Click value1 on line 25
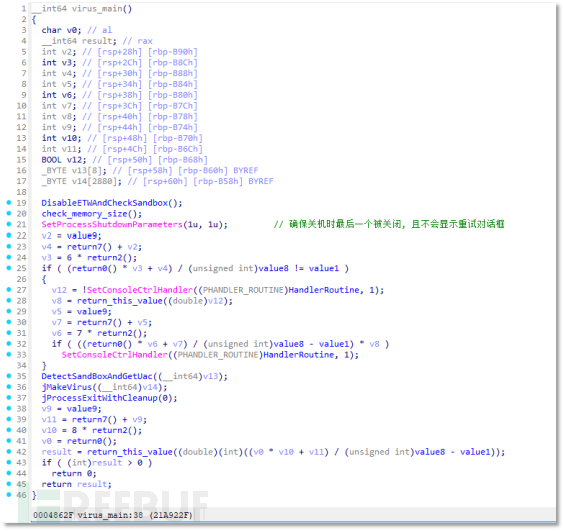 (324, 268)
